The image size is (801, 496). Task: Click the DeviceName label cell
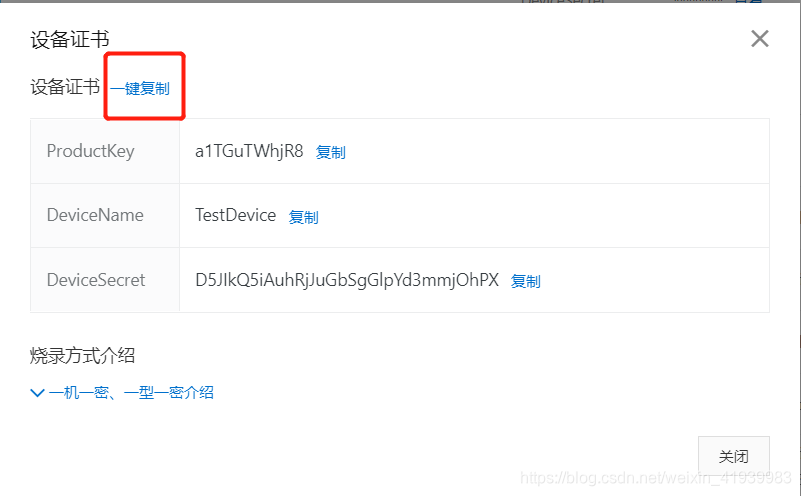[x=105, y=216]
